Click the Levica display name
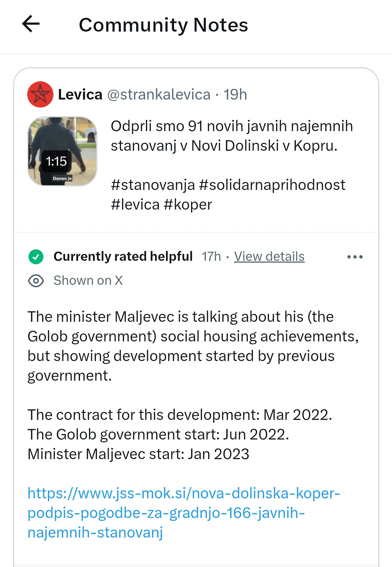The width and height of the screenshot is (392, 567). coord(80,94)
